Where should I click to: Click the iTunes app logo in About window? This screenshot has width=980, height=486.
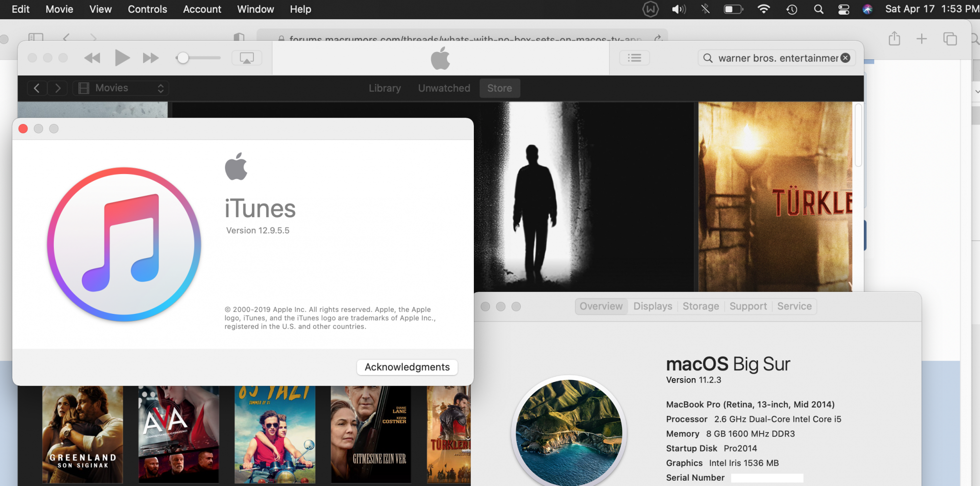point(124,245)
